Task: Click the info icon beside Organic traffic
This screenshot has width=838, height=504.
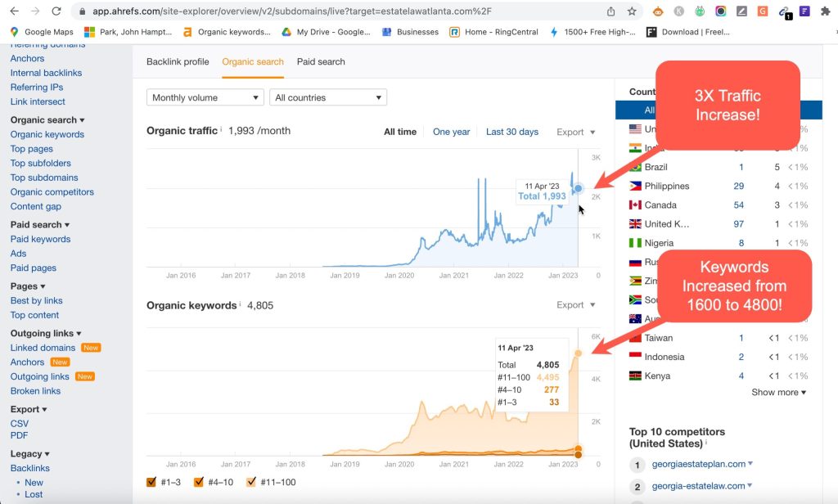Action: pyautogui.click(x=221, y=129)
